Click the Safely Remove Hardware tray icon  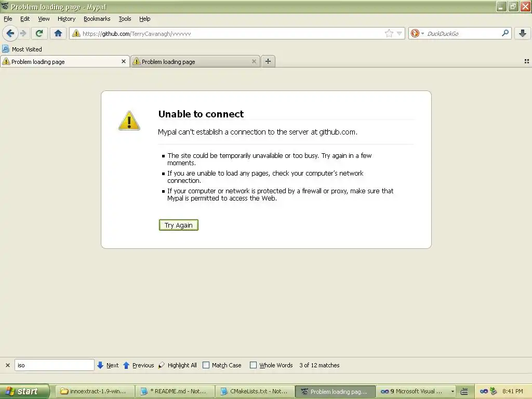pos(494,391)
